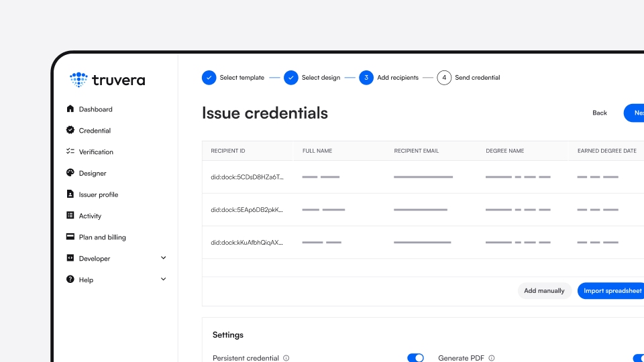The image size is (644, 362).
Task: Click the Import spreadsheet button
Action: (611, 291)
